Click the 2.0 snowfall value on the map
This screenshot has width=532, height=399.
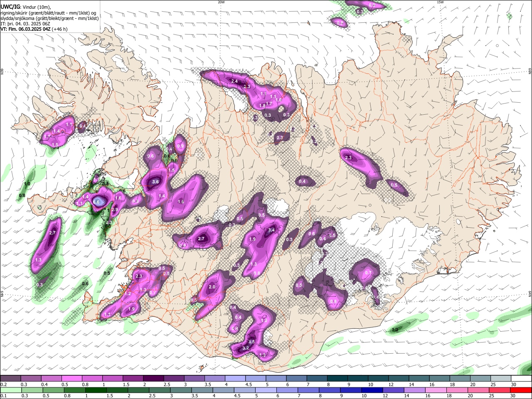212,287
